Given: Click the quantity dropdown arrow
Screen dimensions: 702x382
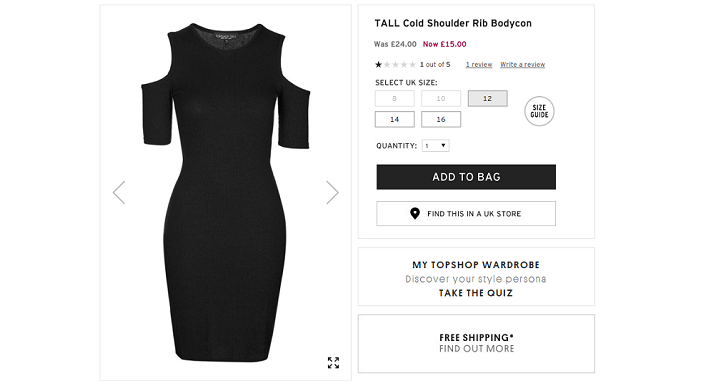Looking at the screenshot, I should (443, 146).
